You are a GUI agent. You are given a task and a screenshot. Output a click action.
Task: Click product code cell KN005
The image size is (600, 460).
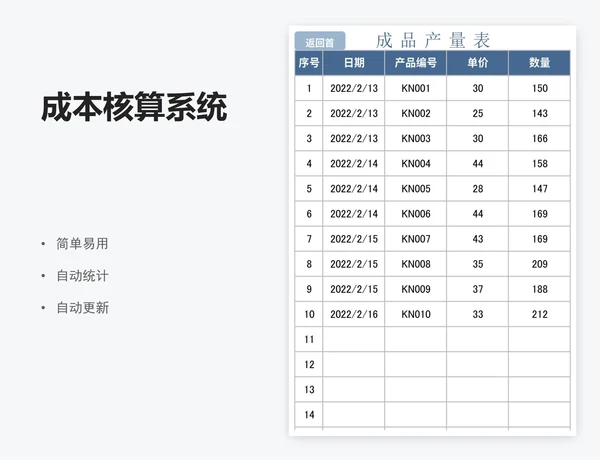coord(416,189)
